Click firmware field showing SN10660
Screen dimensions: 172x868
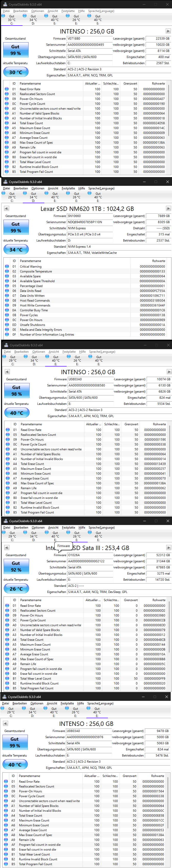[89, 216]
